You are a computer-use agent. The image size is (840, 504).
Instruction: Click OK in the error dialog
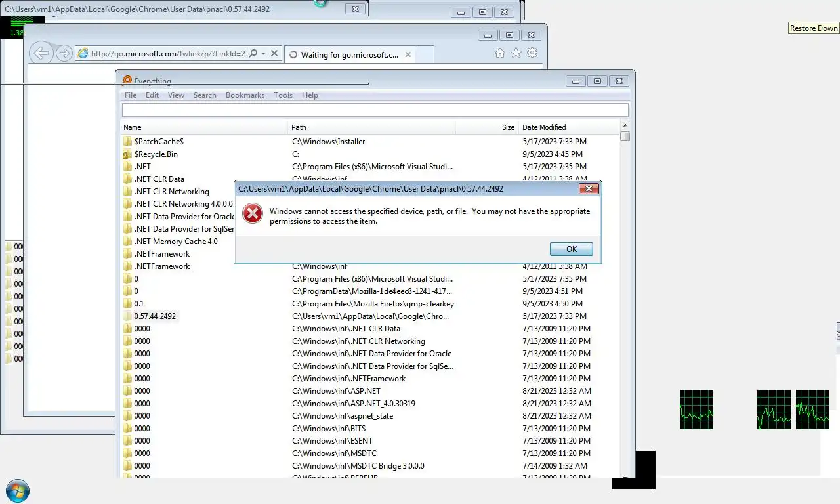(x=571, y=249)
